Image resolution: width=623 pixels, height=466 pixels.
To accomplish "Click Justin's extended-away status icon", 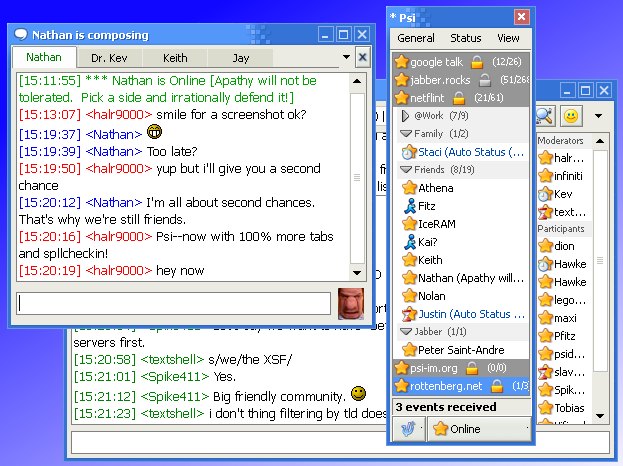I will (409, 314).
